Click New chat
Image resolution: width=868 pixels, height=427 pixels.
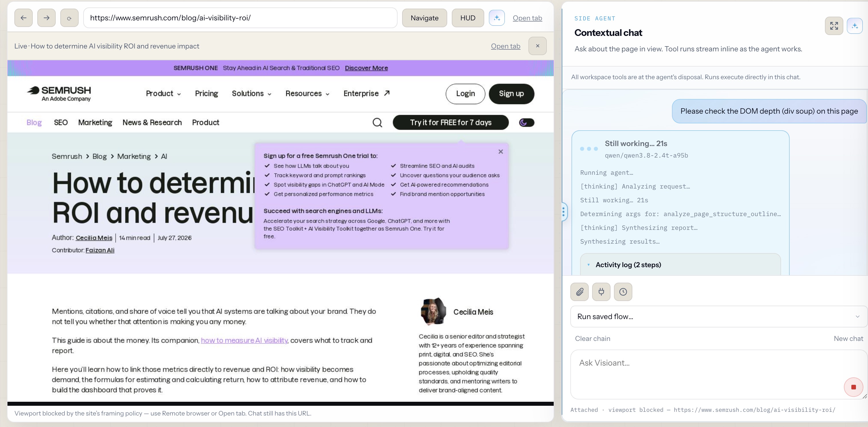848,338
